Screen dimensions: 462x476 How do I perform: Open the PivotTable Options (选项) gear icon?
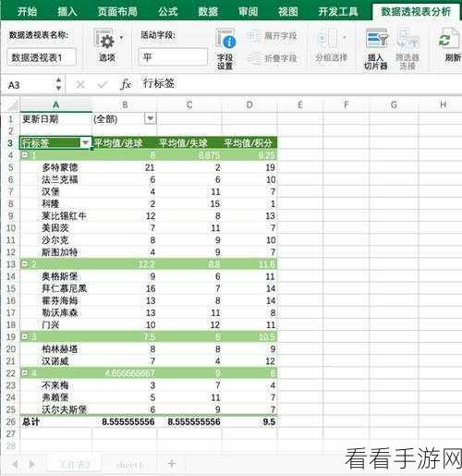point(103,40)
